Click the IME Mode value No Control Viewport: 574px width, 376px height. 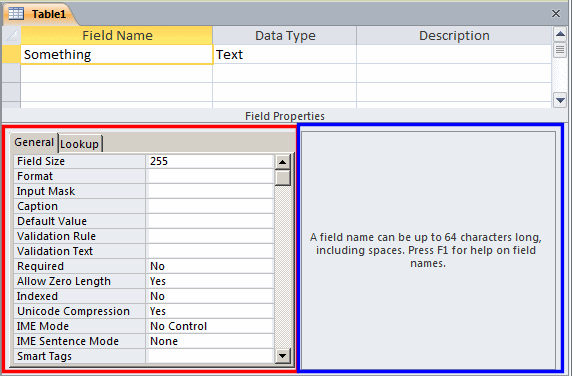(x=210, y=327)
